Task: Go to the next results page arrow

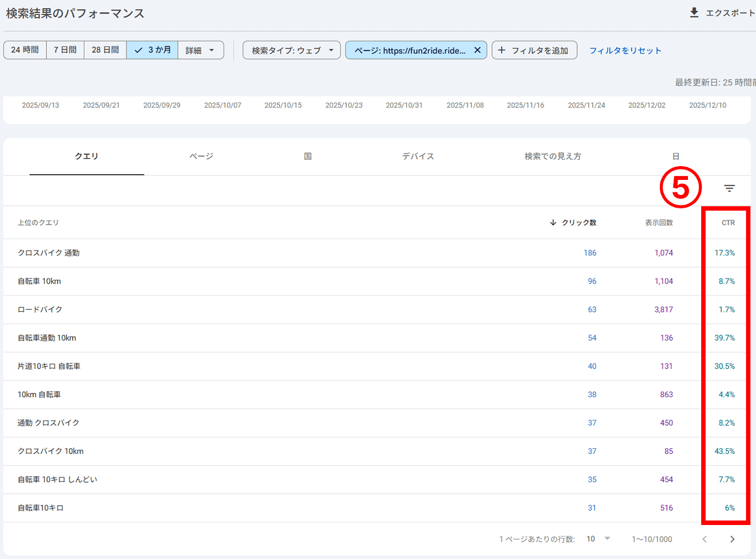Action: [732, 539]
